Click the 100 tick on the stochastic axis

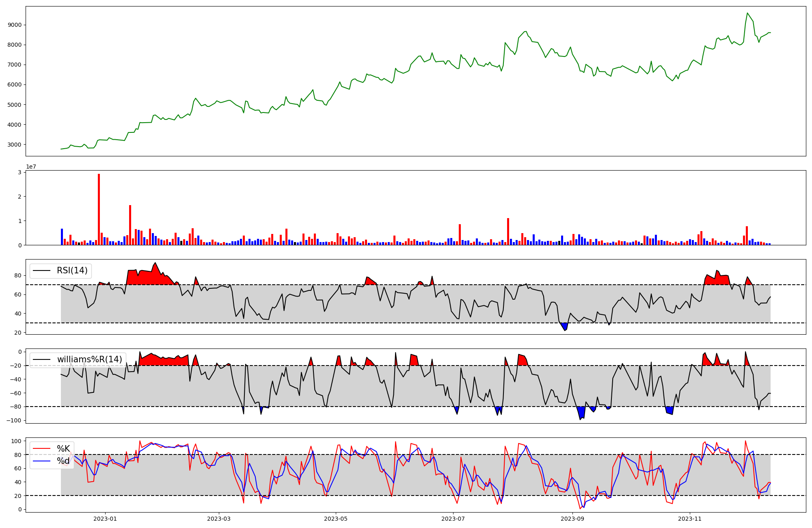(16, 441)
